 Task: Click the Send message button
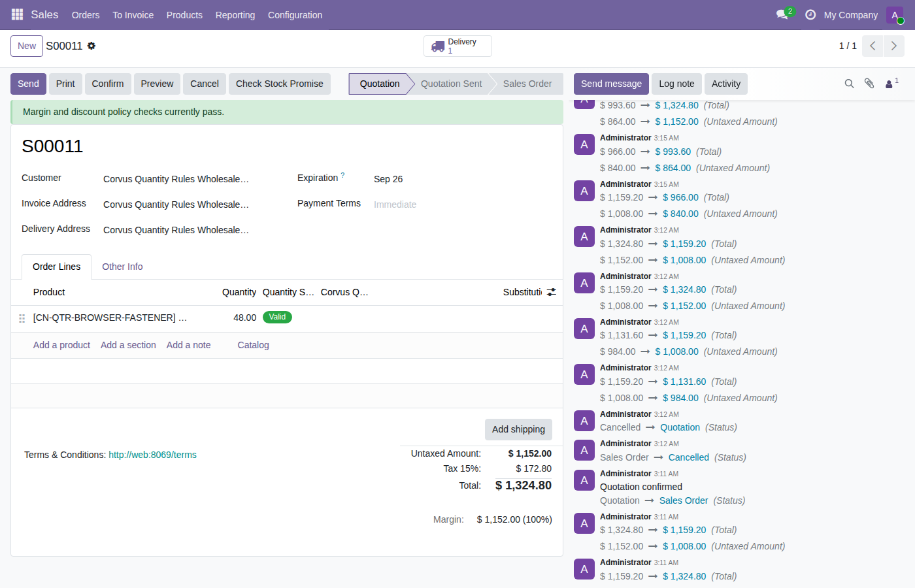611,84
